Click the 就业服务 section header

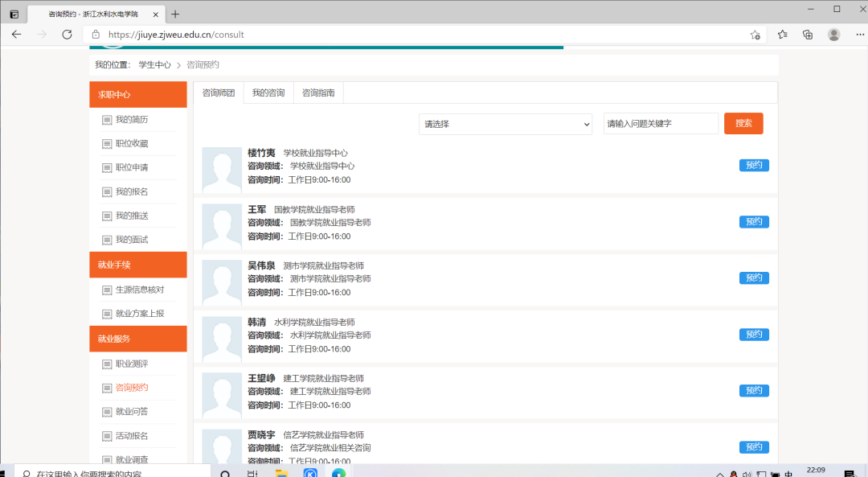pyautogui.click(x=138, y=339)
